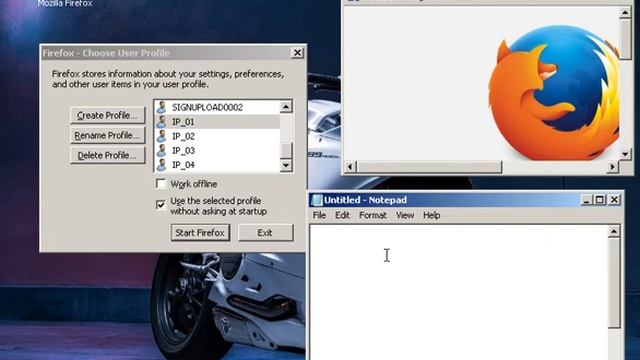Click the IP_01 profile user icon

[x=162, y=122]
